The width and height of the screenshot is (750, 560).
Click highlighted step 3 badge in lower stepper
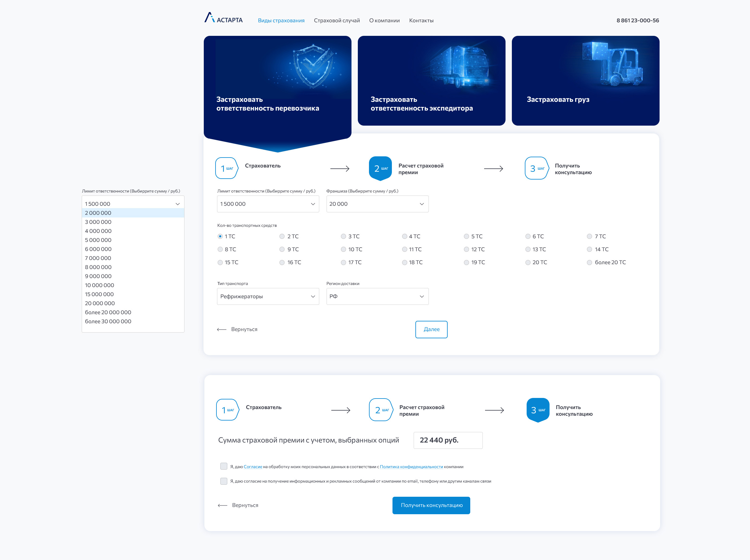[x=538, y=410]
